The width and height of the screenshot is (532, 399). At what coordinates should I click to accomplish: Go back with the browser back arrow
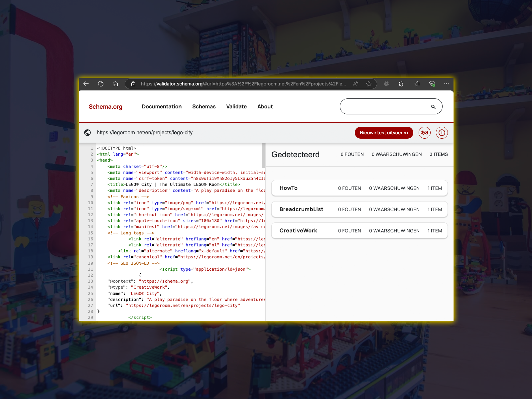click(x=86, y=84)
